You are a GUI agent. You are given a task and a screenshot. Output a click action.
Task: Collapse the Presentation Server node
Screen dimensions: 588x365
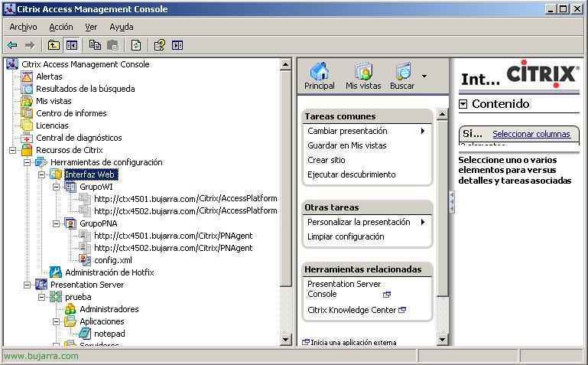pos(27,285)
